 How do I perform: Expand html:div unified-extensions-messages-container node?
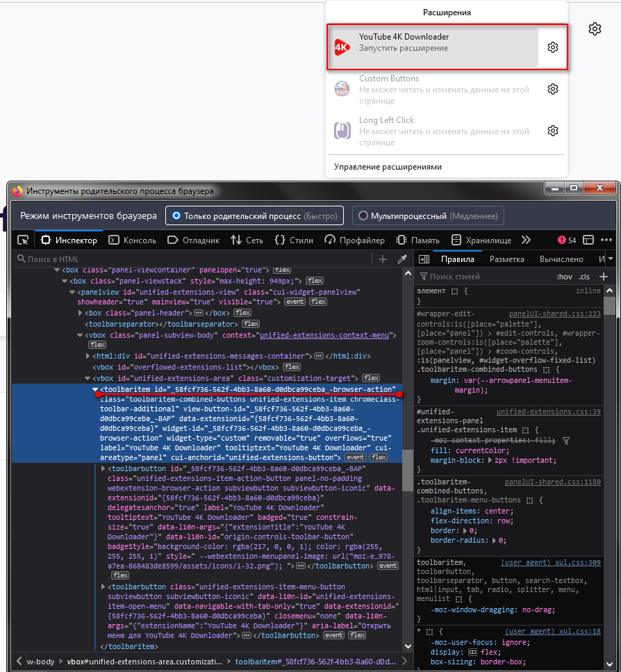pyautogui.click(x=88, y=356)
